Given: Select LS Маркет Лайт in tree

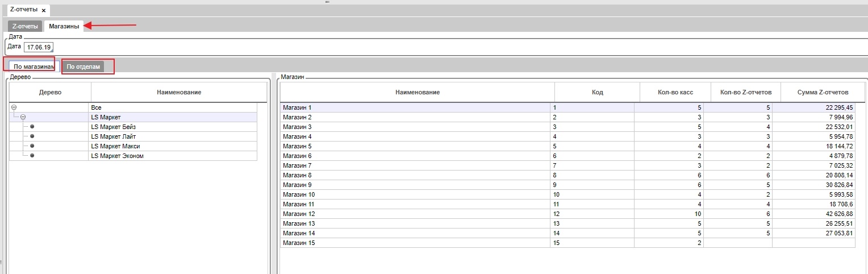Looking at the screenshot, I should coord(113,136).
